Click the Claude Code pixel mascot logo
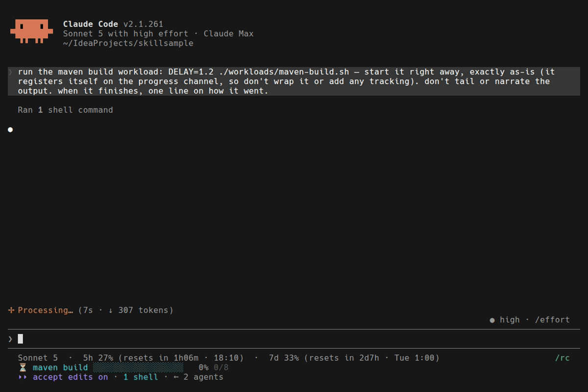The width and height of the screenshot is (588, 392). [x=31, y=31]
